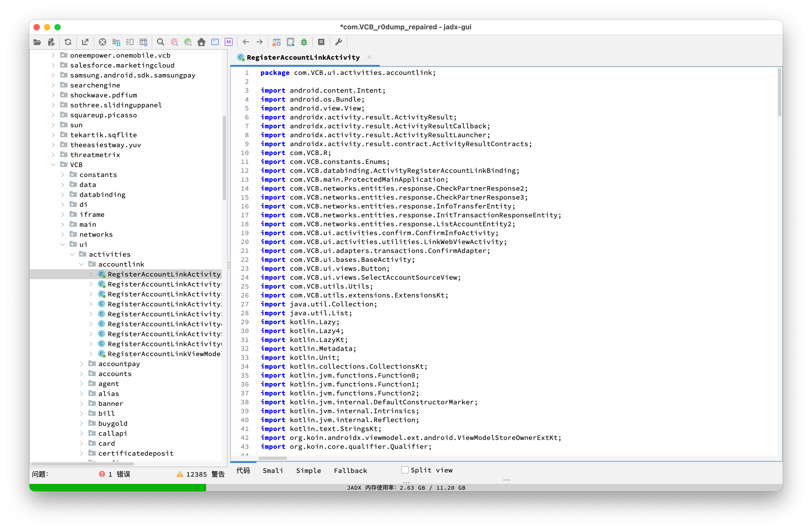Click the home start page icon
Screen dimensions: 812x530
click(201, 42)
